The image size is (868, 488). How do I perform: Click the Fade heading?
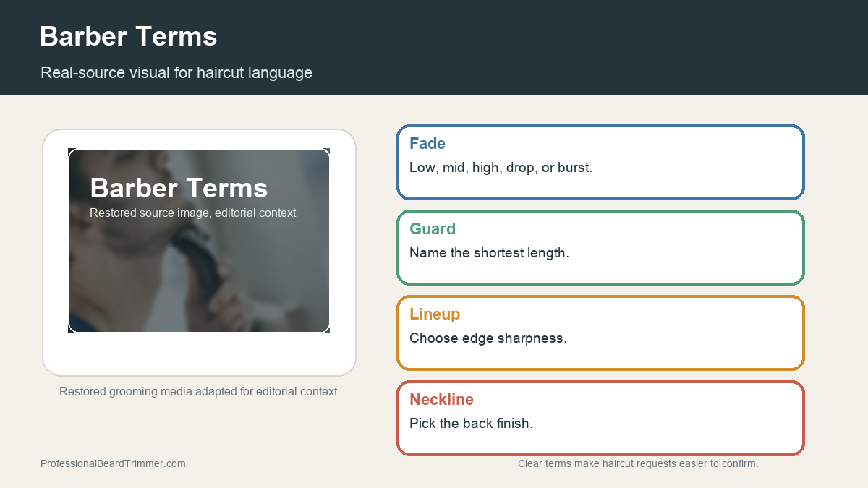tap(427, 143)
